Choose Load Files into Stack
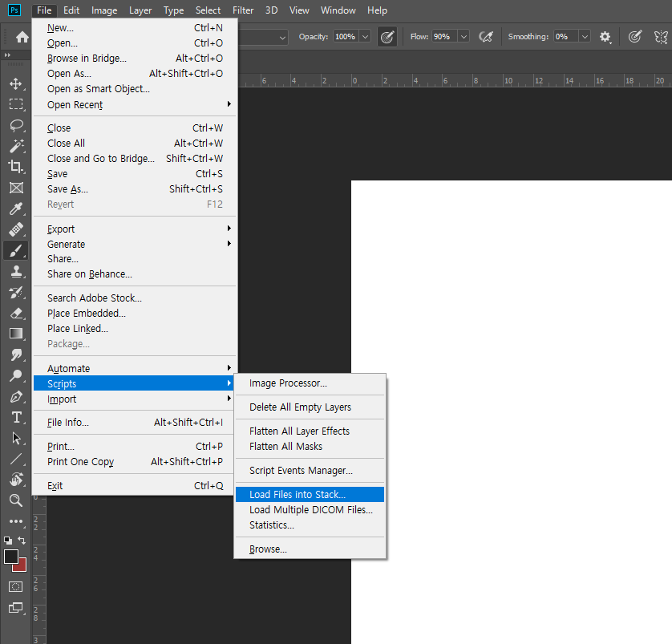672x644 pixels. click(310, 495)
